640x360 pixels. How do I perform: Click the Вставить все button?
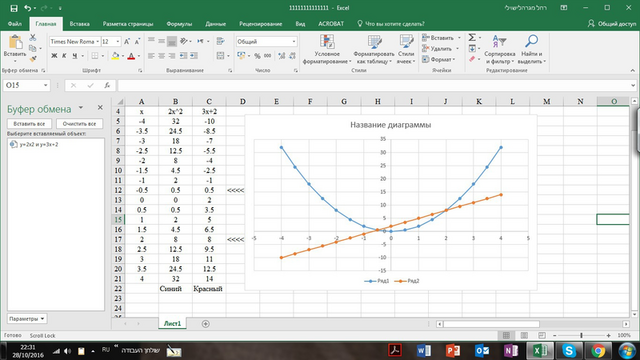(29, 124)
